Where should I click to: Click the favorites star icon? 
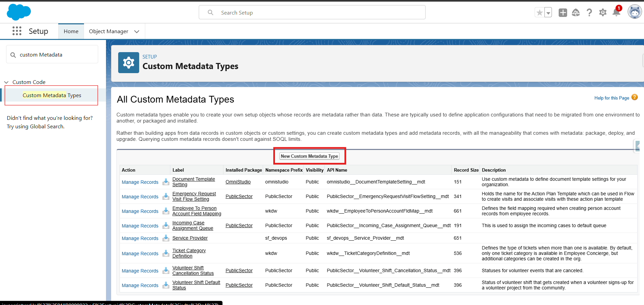pyautogui.click(x=539, y=13)
